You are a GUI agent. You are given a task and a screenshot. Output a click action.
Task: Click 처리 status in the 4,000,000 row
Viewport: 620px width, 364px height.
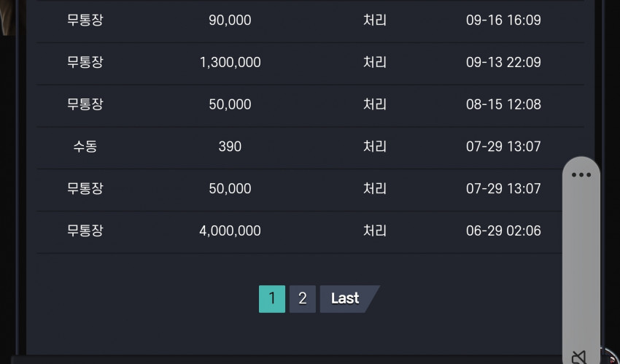374,231
